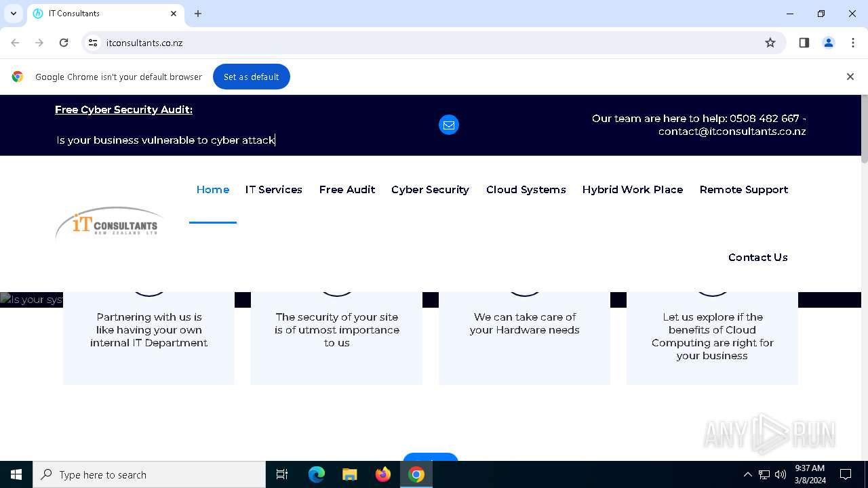Screen dimensions: 868x488
Task: Go to the Contact Us page
Action: 758,258
